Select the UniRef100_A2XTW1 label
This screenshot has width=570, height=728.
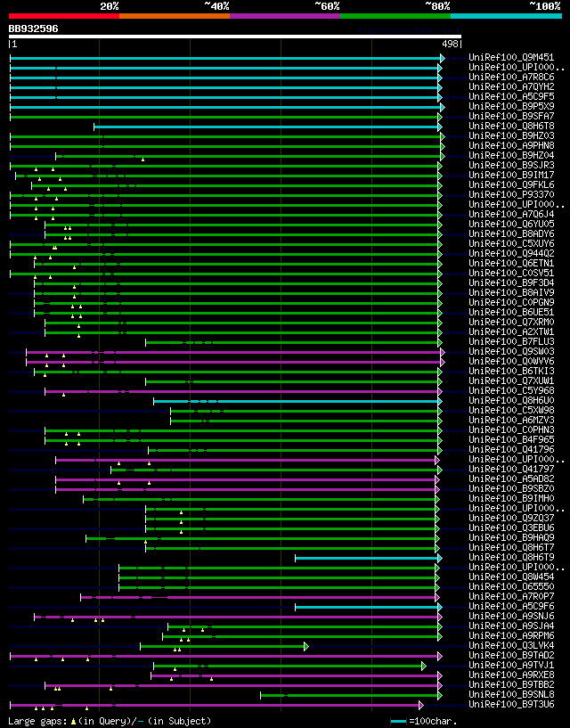tap(511, 332)
